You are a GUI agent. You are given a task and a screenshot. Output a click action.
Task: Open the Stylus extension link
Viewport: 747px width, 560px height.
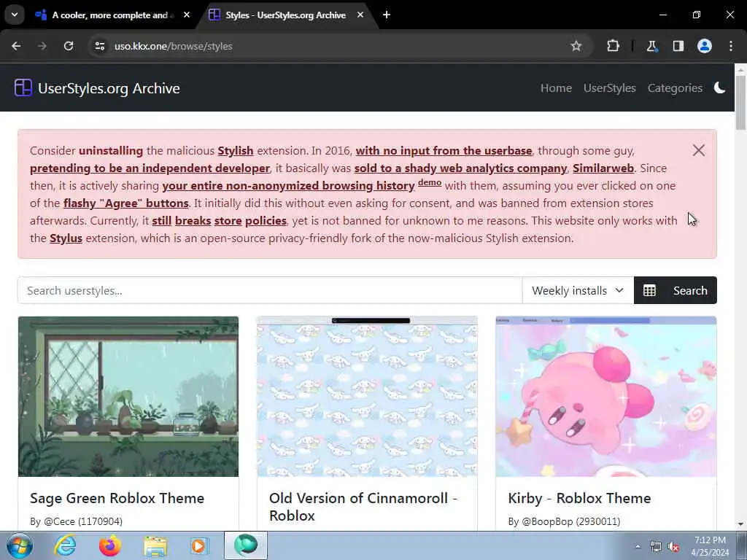[66, 238]
